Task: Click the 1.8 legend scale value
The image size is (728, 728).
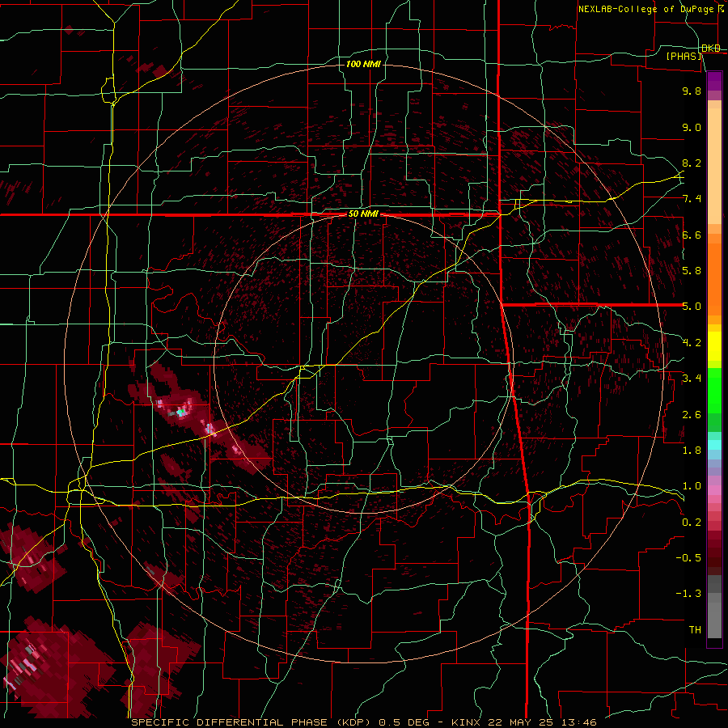Action: tap(692, 451)
